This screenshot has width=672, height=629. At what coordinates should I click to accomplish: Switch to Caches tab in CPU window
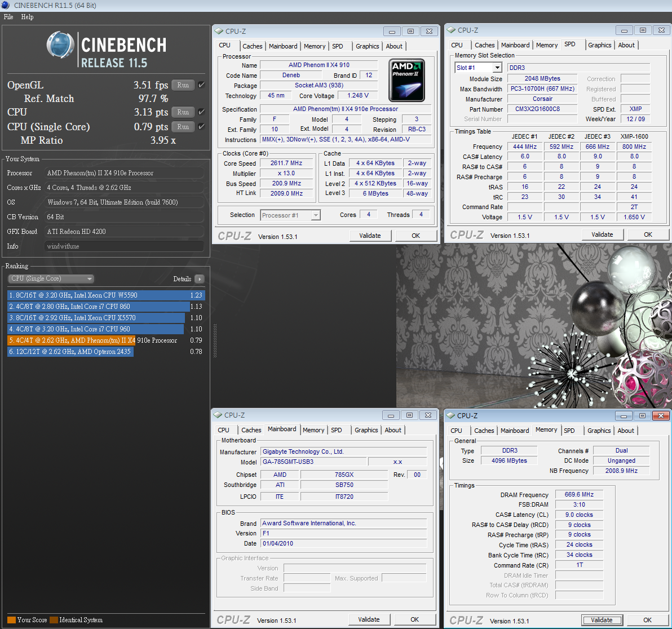pos(252,46)
